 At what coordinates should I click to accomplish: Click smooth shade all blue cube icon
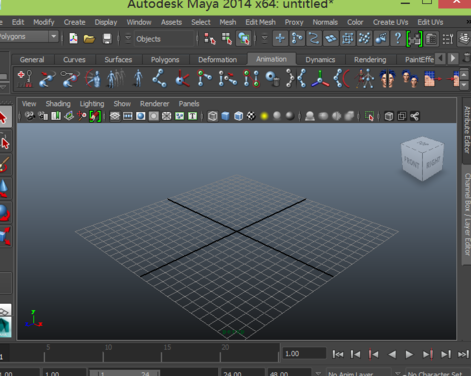pyautogui.click(x=225, y=116)
